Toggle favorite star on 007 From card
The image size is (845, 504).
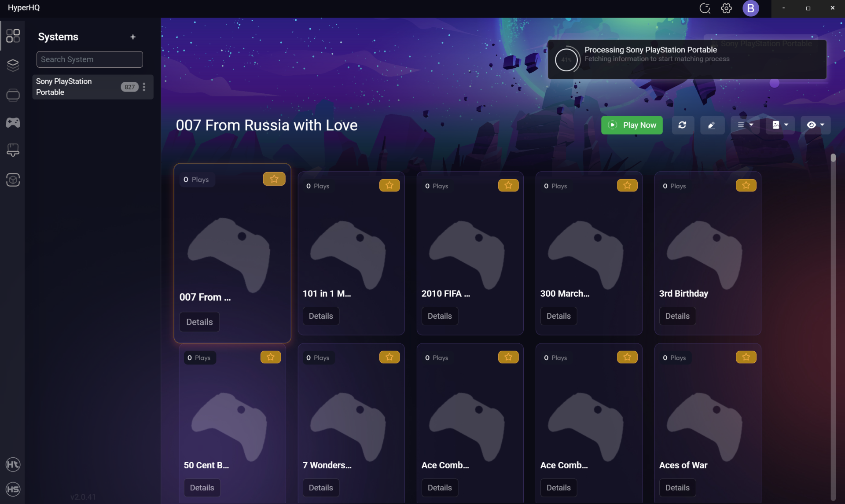[x=274, y=179]
